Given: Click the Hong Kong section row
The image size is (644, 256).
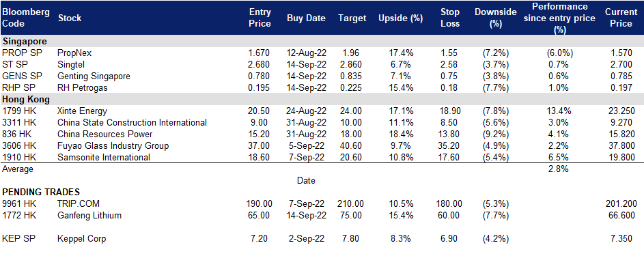Looking at the screenshot, I should pyautogui.click(x=322, y=99).
